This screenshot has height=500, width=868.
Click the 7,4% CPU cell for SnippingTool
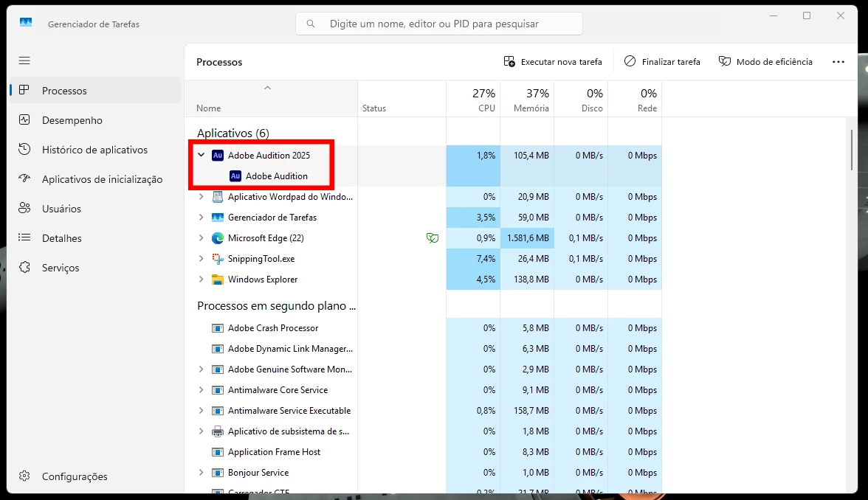[x=473, y=258]
